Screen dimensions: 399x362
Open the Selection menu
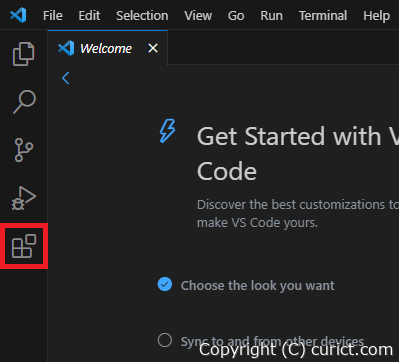click(142, 16)
